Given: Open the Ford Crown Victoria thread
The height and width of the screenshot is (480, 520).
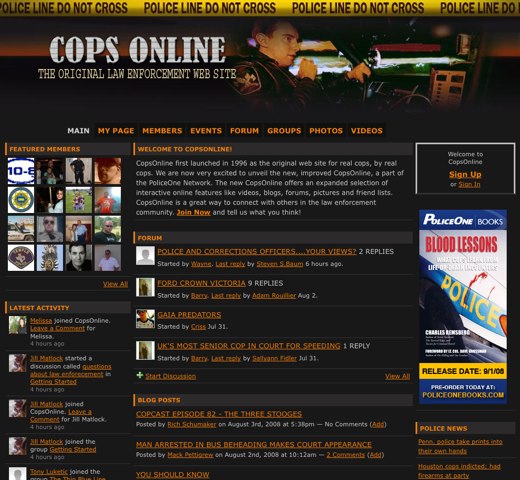Looking at the screenshot, I should point(201,283).
